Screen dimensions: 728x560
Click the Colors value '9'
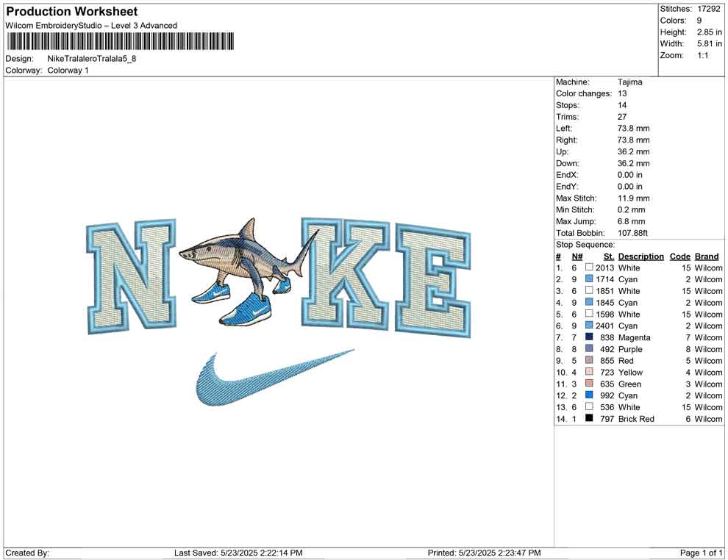click(x=699, y=21)
